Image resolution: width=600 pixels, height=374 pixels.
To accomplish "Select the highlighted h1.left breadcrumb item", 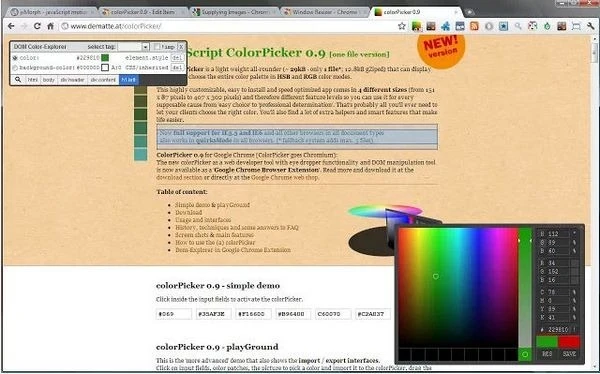I will 129,80.
